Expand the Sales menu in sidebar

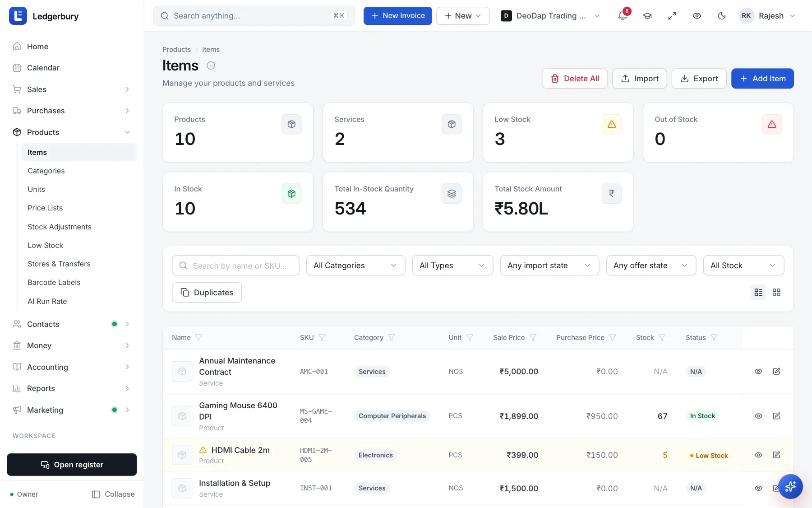pos(72,89)
